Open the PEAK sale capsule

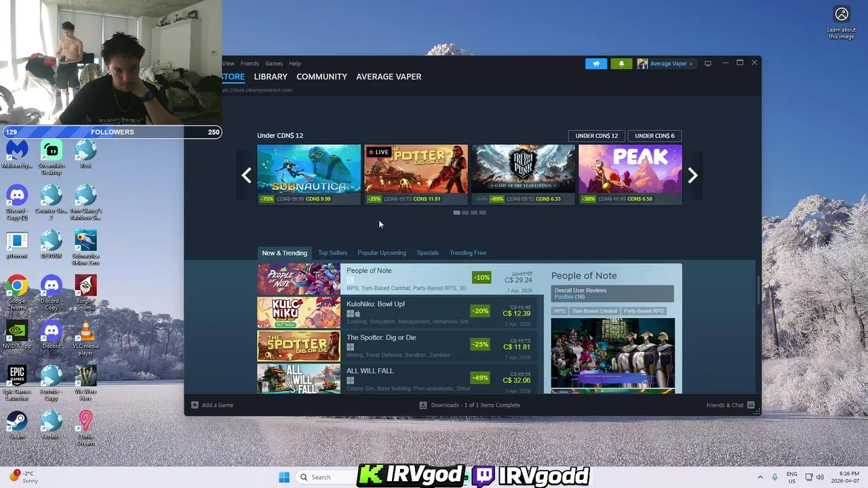tap(630, 174)
